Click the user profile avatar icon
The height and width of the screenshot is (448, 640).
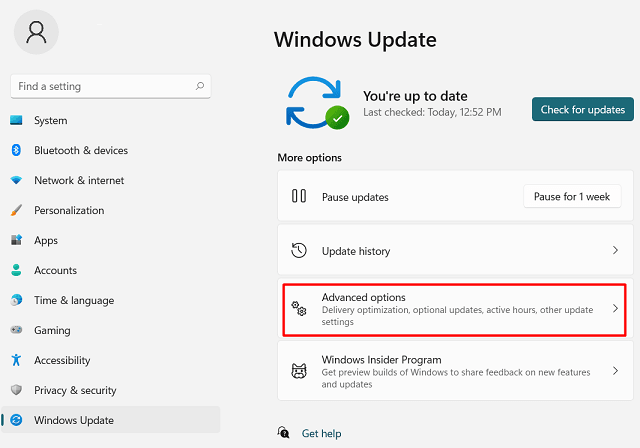[x=36, y=32]
